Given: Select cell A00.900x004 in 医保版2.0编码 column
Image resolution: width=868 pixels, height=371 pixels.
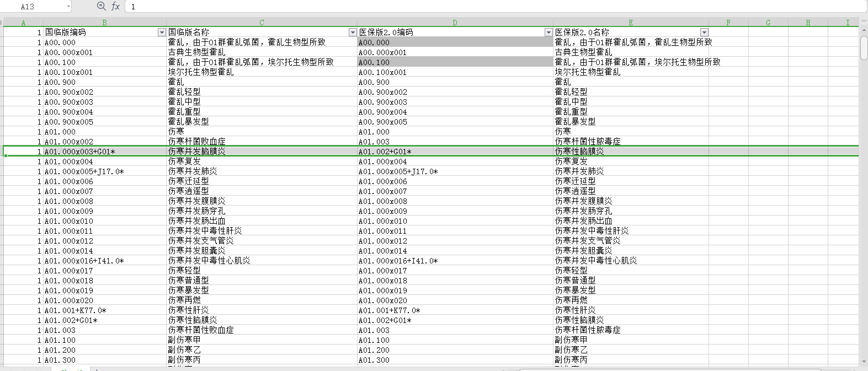Looking at the screenshot, I should coord(455,112).
